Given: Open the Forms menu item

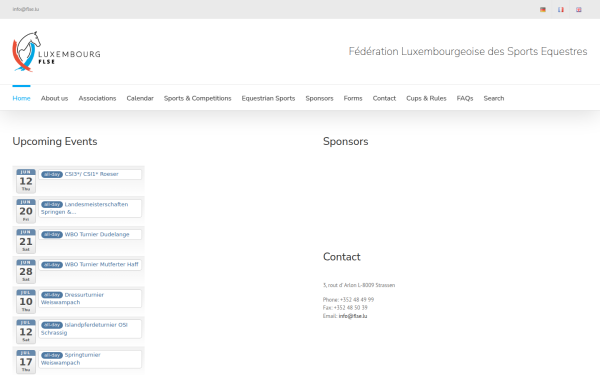Looking at the screenshot, I should coord(353,98).
